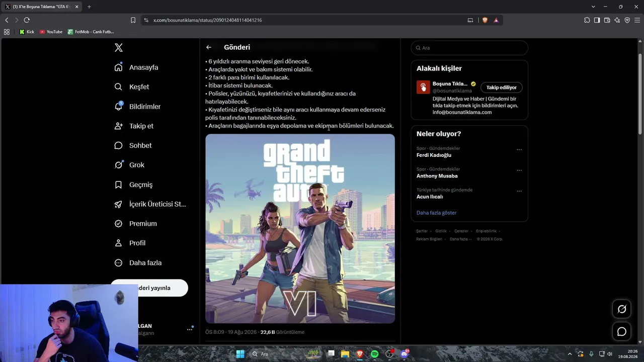Open the browser extensions menu
Screen dimensions: 644x362
coord(587,20)
